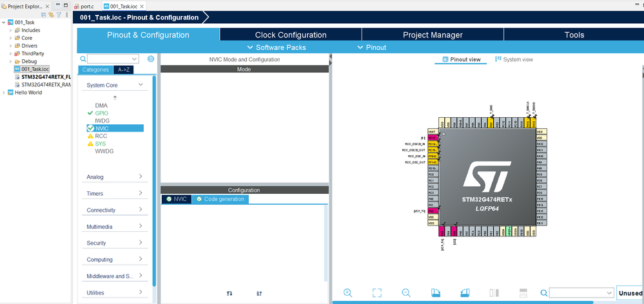Rotate the chip counter-clockwise
The width and height of the screenshot is (644, 304).
click(x=465, y=292)
